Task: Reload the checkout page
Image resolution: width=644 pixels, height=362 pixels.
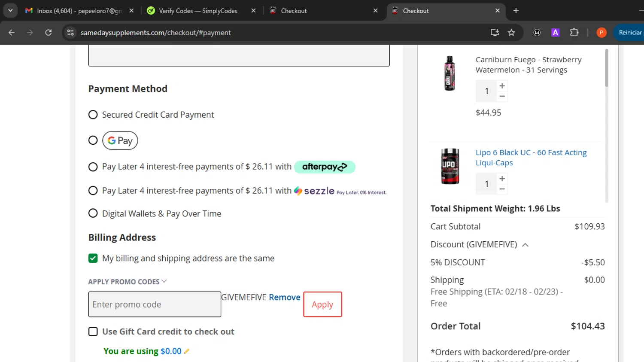Action: tap(49, 33)
